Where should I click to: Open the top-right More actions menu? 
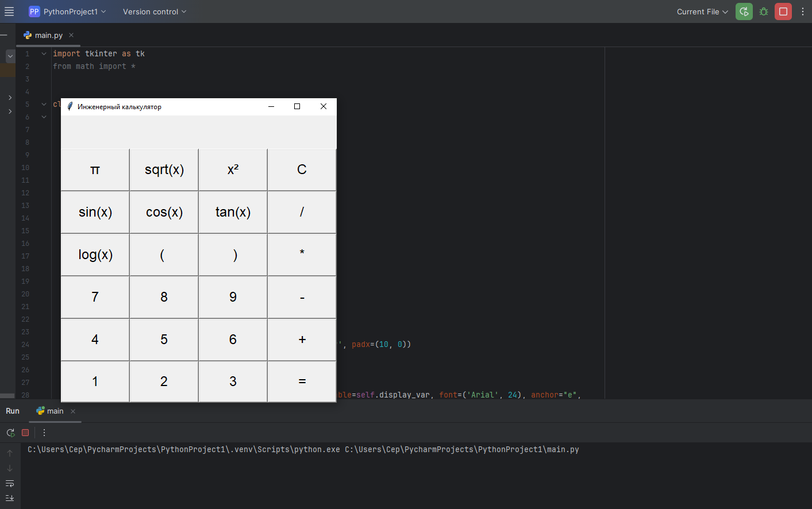[x=803, y=11]
